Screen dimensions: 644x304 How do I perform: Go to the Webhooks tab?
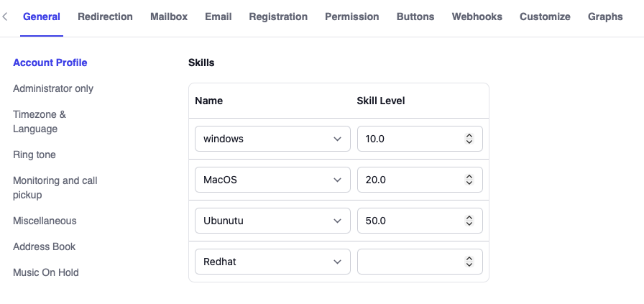[477, 17]
